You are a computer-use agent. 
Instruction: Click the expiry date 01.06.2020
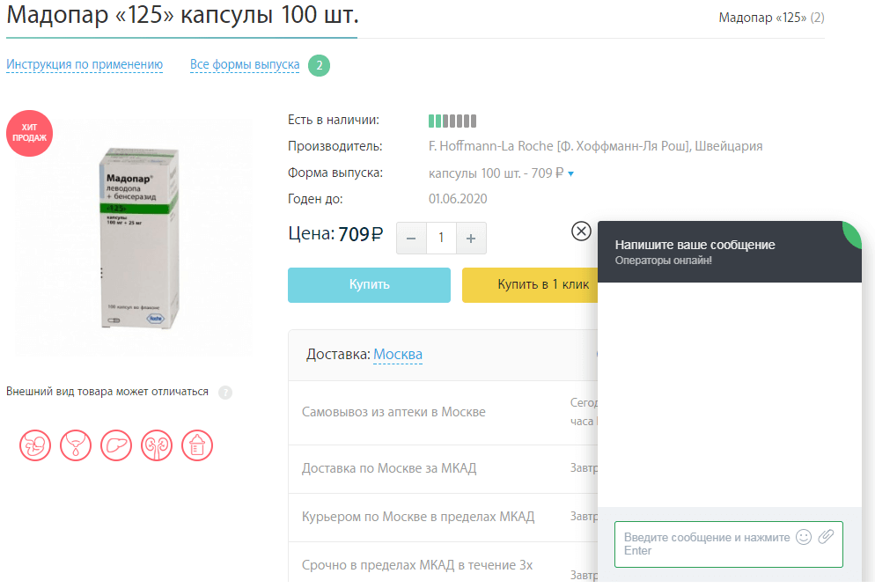pyautogui.click(x=458, y=199)
